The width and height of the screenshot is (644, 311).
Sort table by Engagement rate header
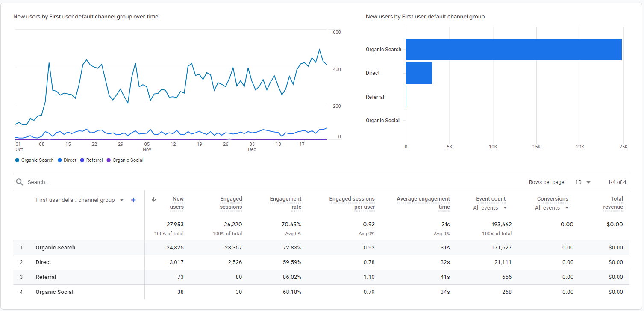coord(285,203)
